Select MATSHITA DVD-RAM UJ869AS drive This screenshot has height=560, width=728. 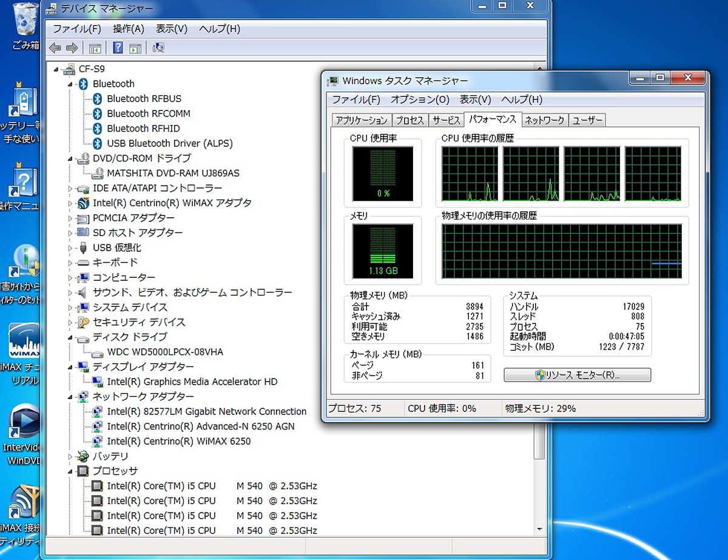pos(173,173)
